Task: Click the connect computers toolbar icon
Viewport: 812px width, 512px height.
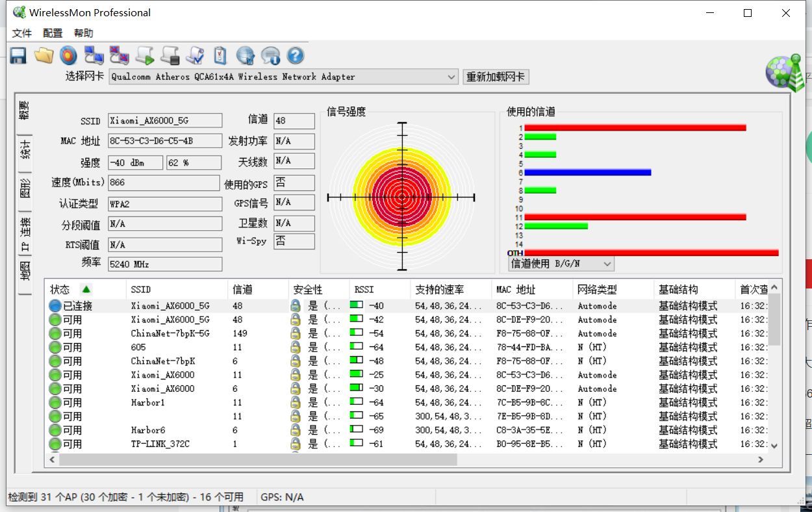Action: 94,56
